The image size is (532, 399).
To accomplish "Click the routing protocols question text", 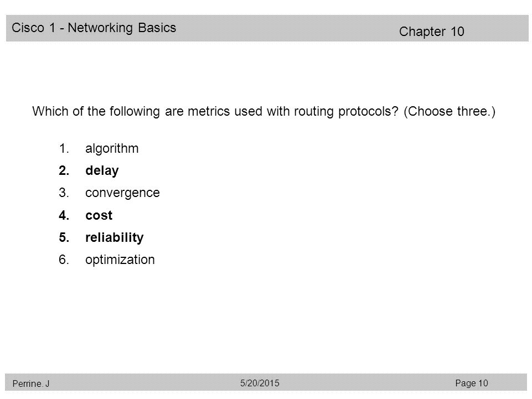I will click(x=215, y=112).
